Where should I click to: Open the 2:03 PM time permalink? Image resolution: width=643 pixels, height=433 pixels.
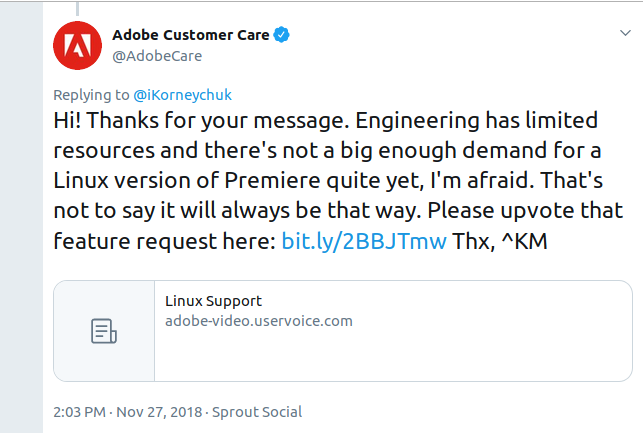pos(80,412)
